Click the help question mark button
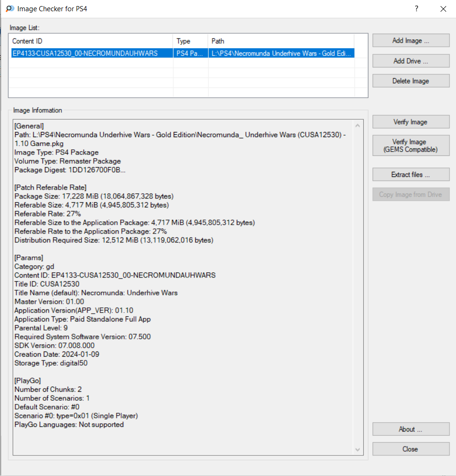Image resolution: width=456 pixels, height=476 pixels. (x=417, y=8)
